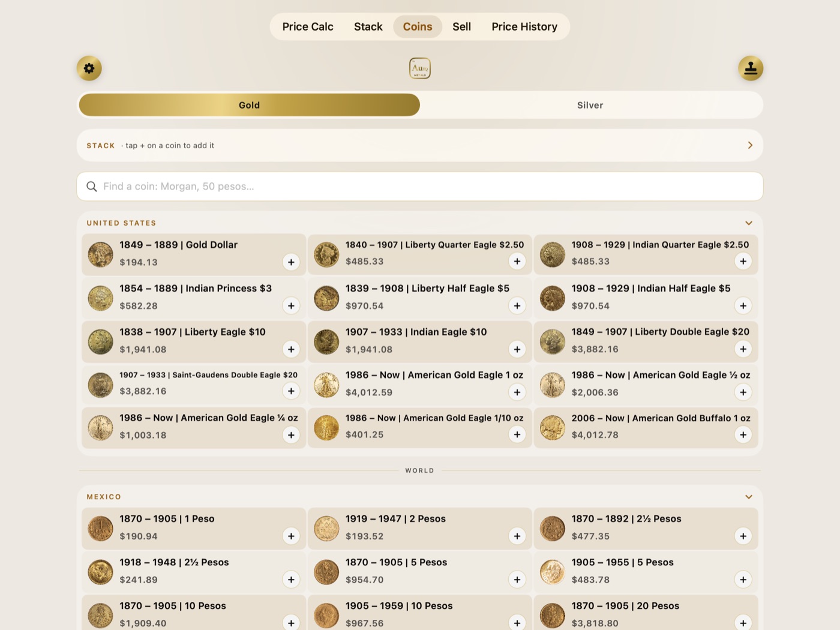Add 1905–1955 5 Pesos to stack
The image size is (840, 630).
[x=743, y=580]
